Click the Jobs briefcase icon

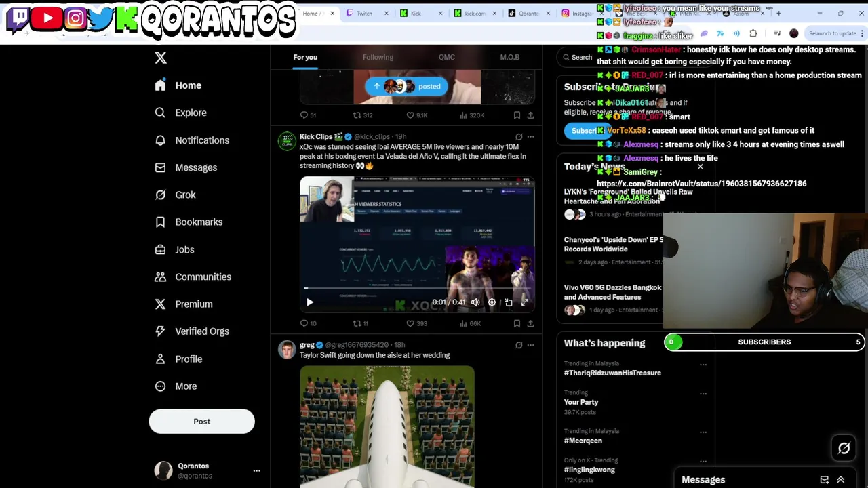point(160,249)
